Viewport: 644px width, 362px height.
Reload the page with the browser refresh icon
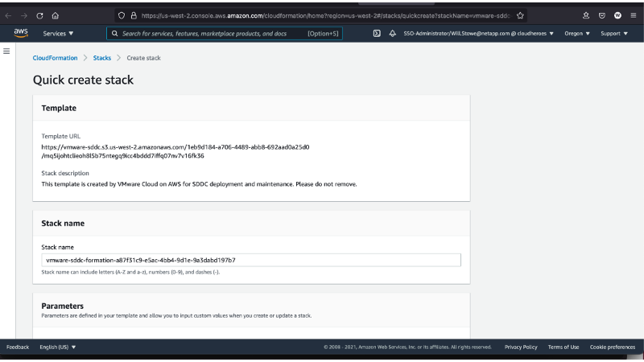coord(39,14)
